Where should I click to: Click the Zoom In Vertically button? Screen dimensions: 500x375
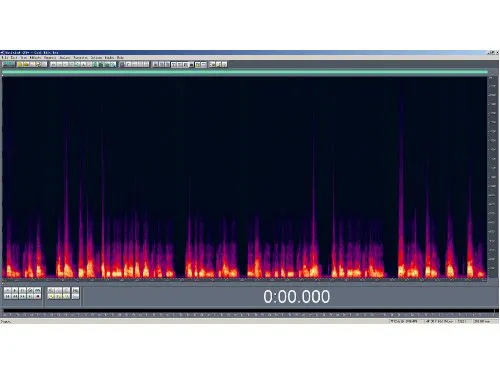point(76,290)
